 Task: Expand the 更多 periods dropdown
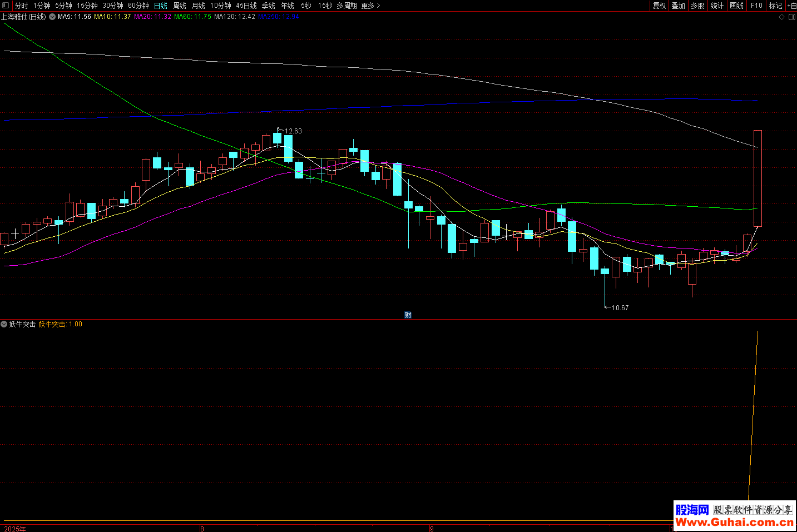tap(370, 6)
